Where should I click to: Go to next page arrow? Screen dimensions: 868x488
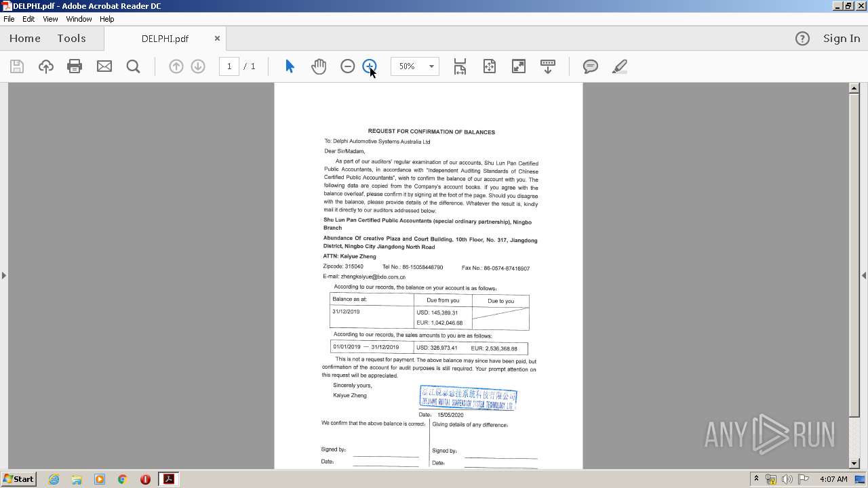(x=198, y=66)
